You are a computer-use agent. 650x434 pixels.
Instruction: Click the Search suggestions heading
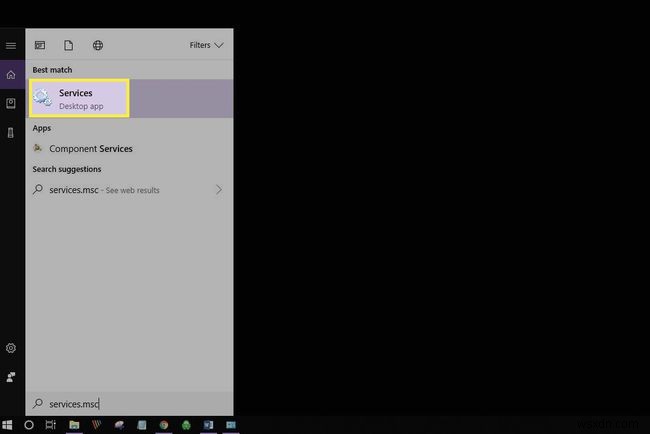[x=67, y=169]
